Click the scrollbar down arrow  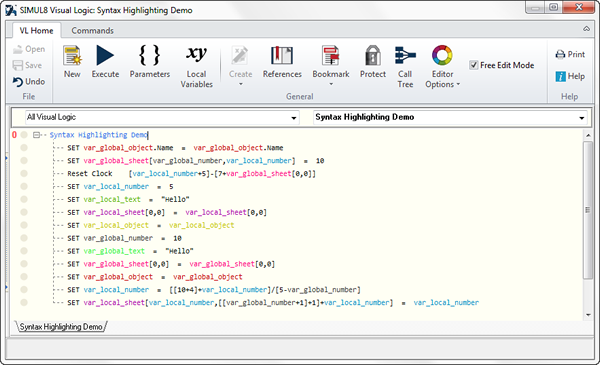tap(588, 314)
